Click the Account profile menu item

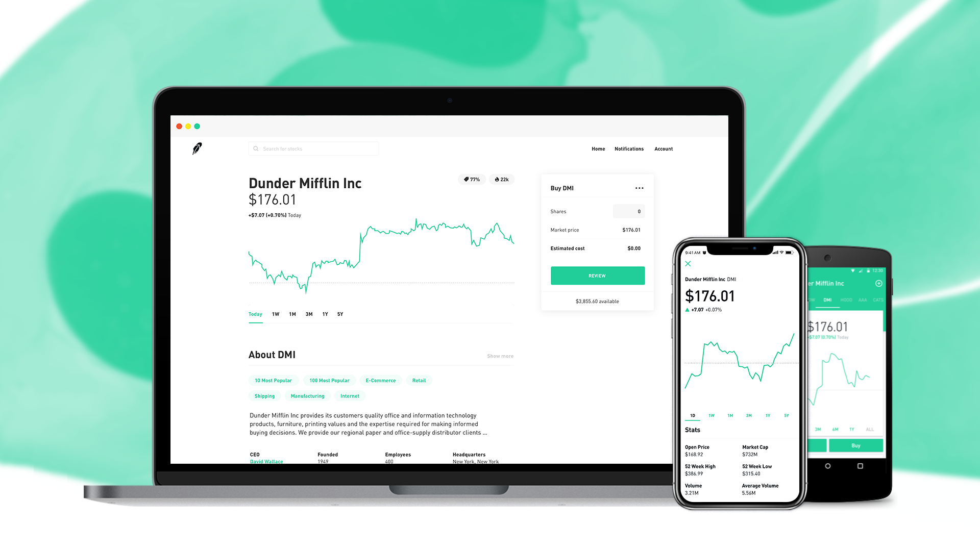(665, 148)
